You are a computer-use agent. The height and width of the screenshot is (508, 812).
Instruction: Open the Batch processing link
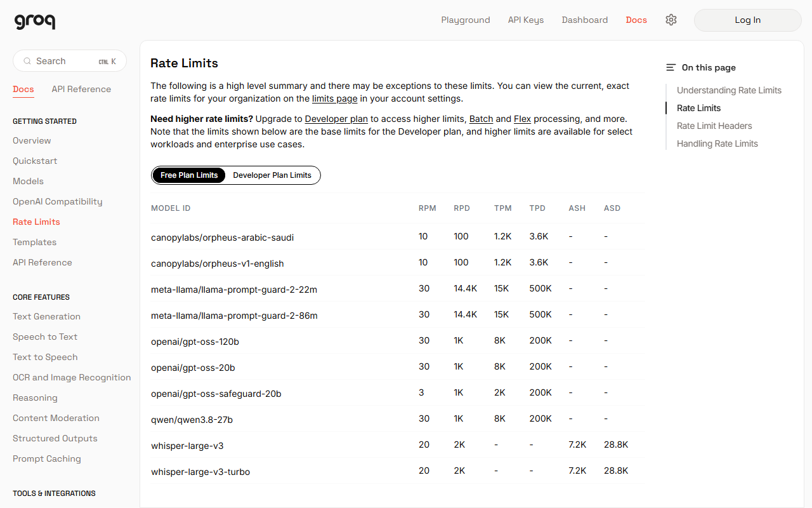click(x=481, y=119)
